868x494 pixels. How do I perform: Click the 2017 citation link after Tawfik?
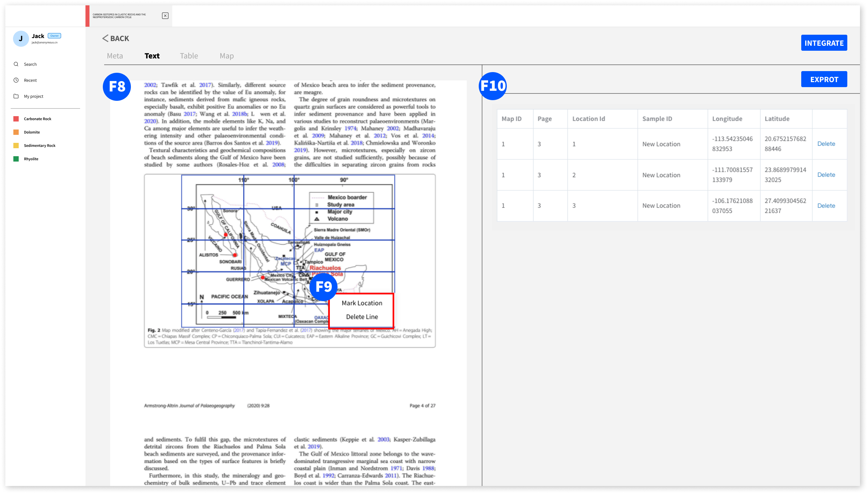(x=205, y=85)
